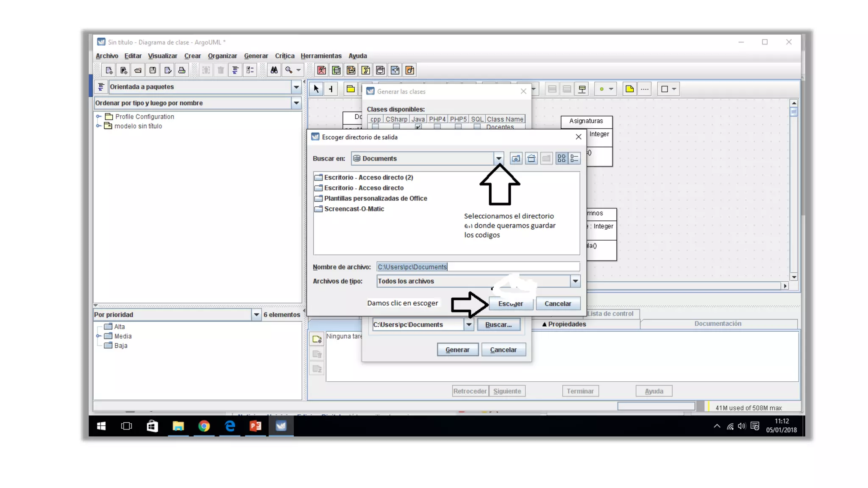The width and height of the screenshot is (868, 488).
Task: Toggle the cpp checkbox for Docentes
Action: coord(375,127)
